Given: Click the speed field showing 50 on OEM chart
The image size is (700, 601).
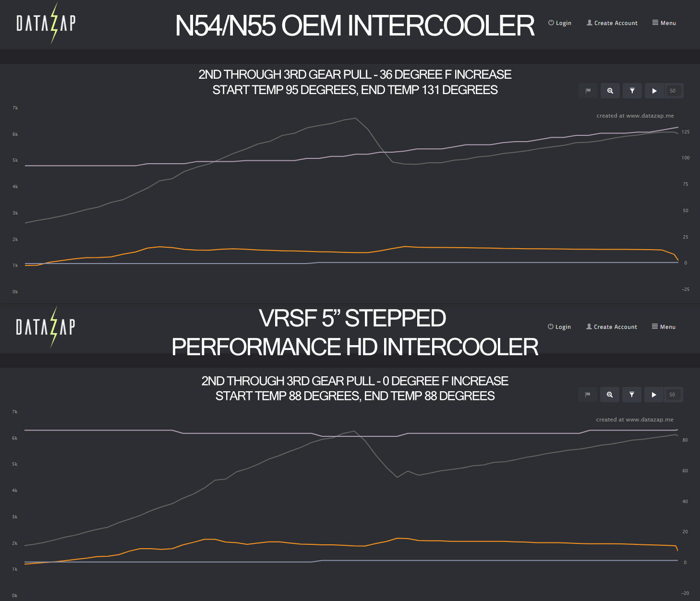Looking at the screenshot, I should tap(673, 91).
